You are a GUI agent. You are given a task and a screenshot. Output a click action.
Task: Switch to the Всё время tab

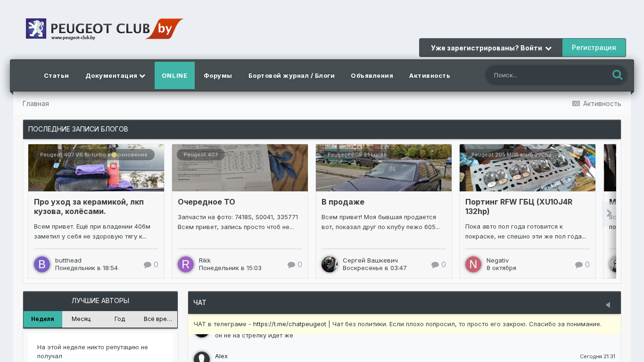click(158, 319)
